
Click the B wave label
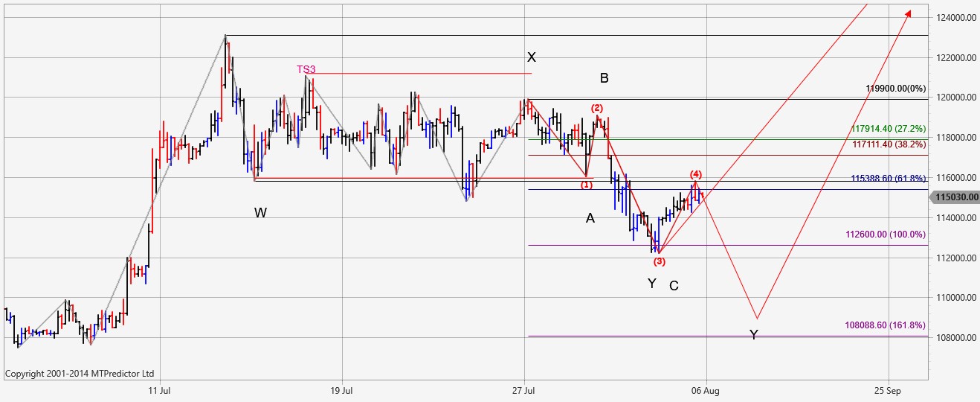(x=605, y=78)
